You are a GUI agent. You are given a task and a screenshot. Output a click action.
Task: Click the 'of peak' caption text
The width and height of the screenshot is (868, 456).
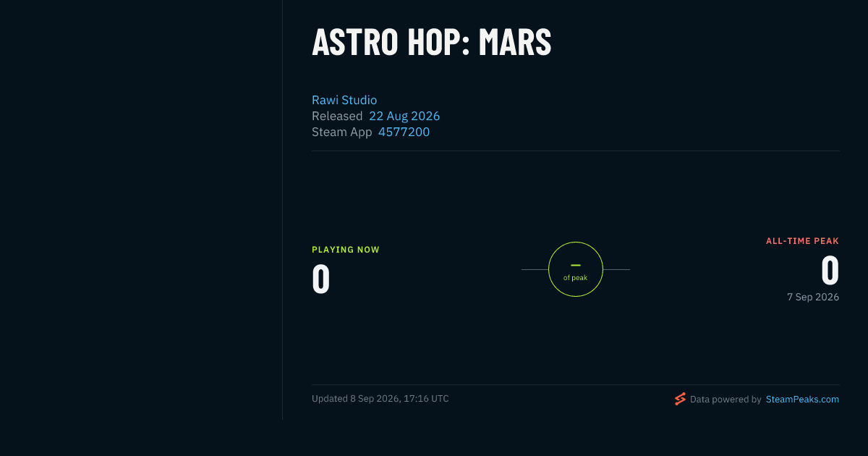coord(576,278)
